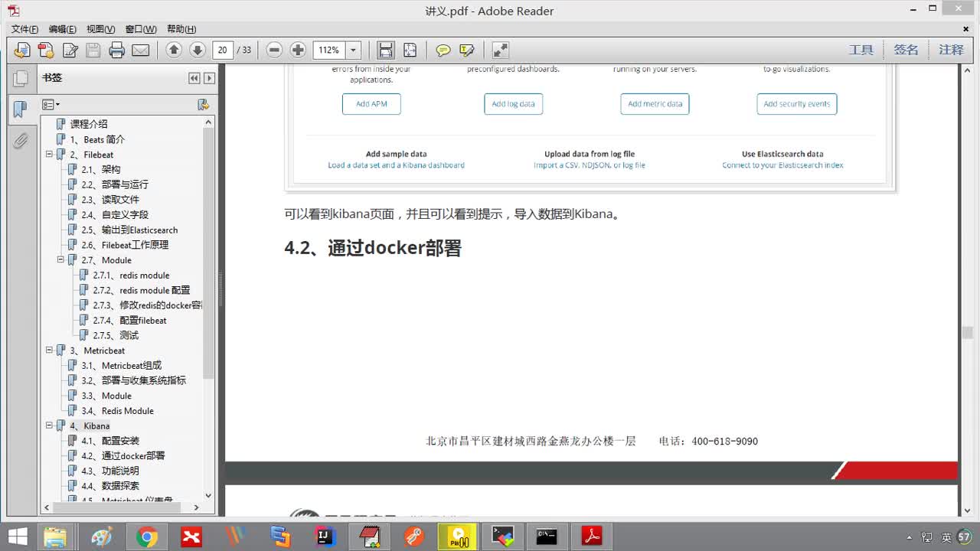The image size is (980, 551).
Task: Add a sticky note comment
Action: pos(443,50)
